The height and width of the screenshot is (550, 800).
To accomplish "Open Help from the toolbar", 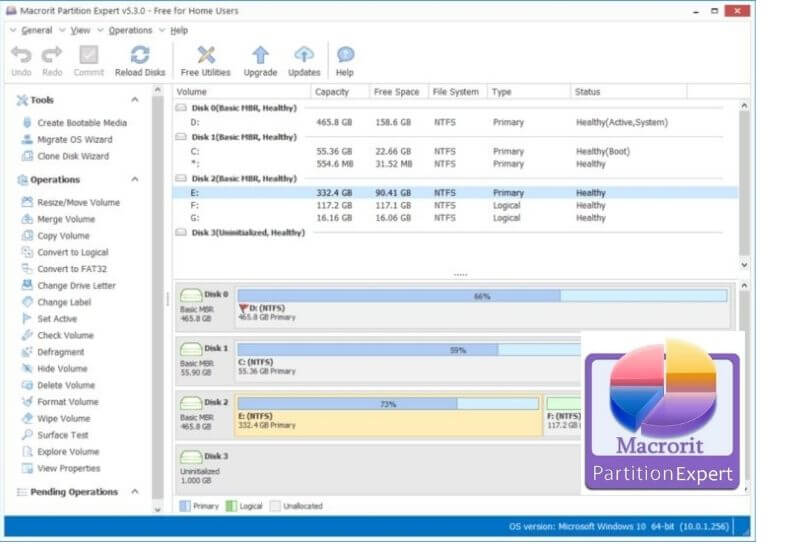I will pyautogui.click(x=345, y=56).
